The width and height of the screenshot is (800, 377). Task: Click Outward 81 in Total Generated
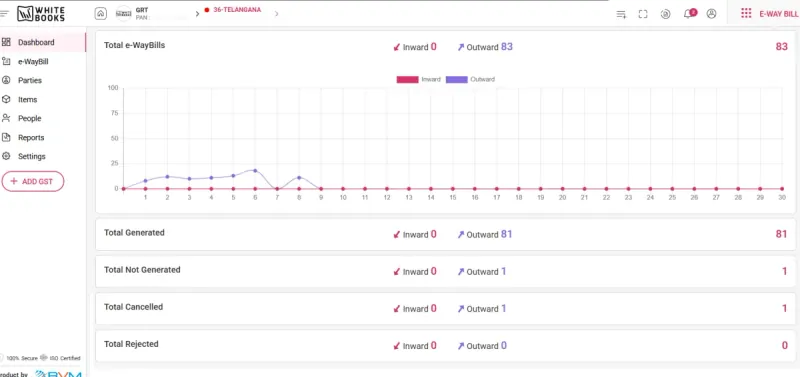pos(485,235)
